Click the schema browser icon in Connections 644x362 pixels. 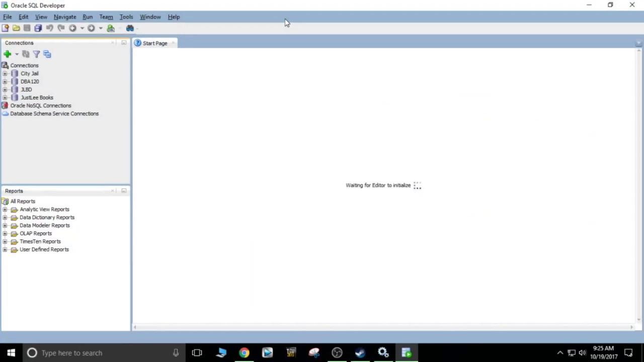[x=47, y=54]
